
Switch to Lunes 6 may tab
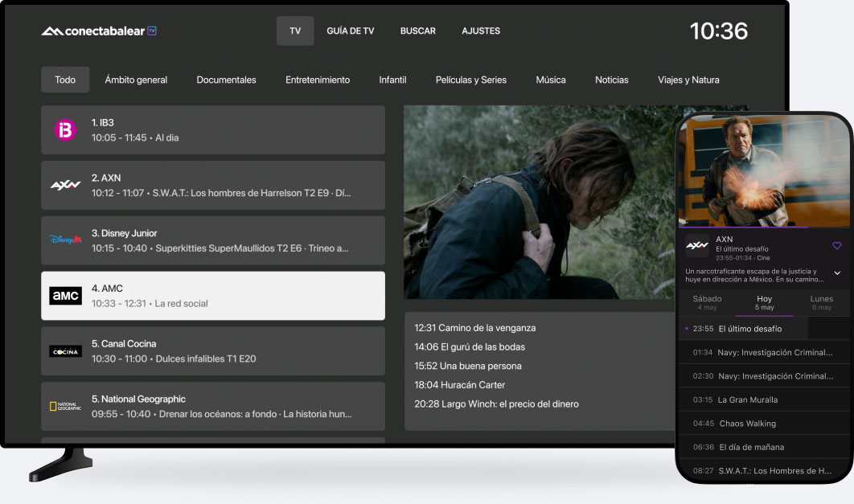[821, 302]
